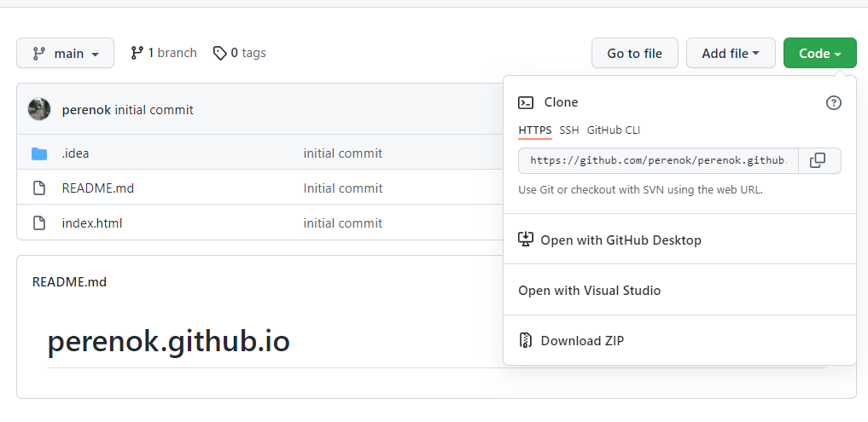Toggle the green Code dropdown button
Viewport: 868px width, 422px height.
pyautogui.click(x=820, y=53)
